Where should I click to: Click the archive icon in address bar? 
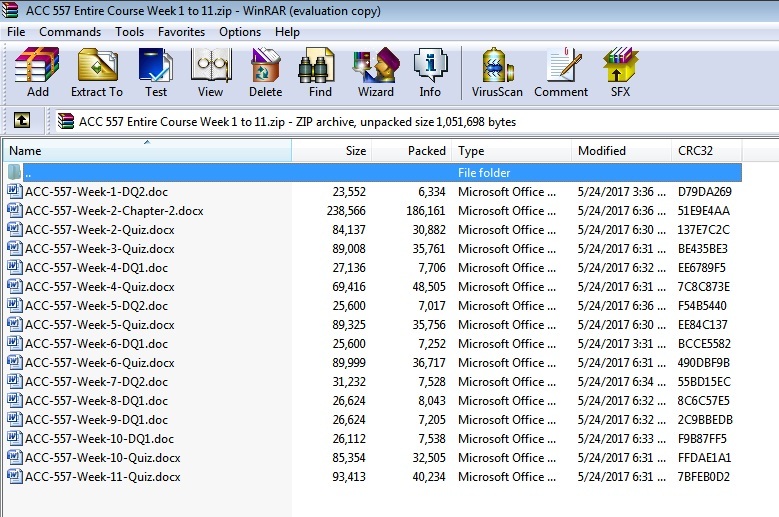point(66,121)
